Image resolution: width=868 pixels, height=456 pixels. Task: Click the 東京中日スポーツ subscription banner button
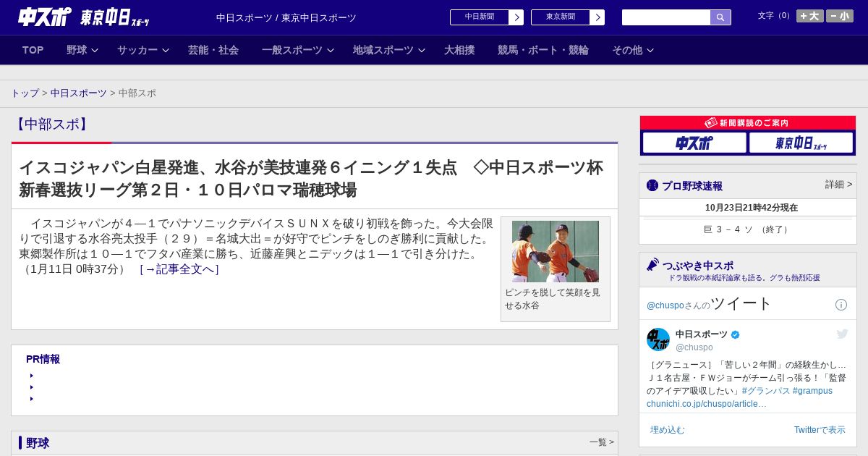coord(801,143)
